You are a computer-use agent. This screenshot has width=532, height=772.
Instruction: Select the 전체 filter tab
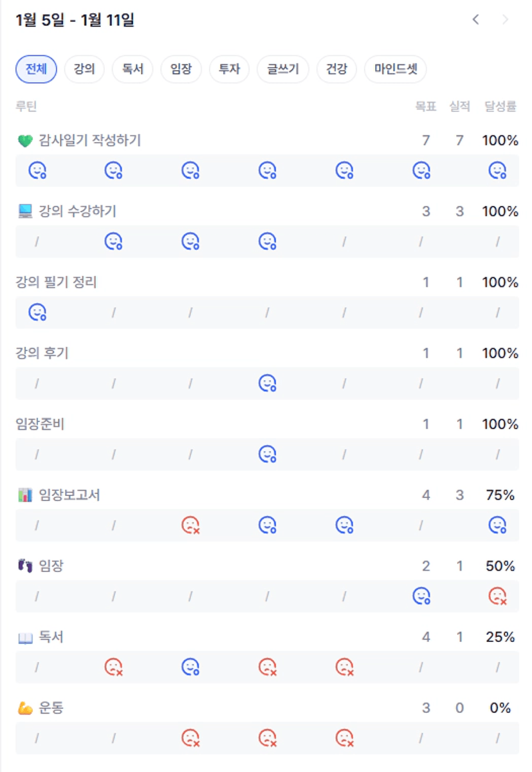[x=36, y=69]
